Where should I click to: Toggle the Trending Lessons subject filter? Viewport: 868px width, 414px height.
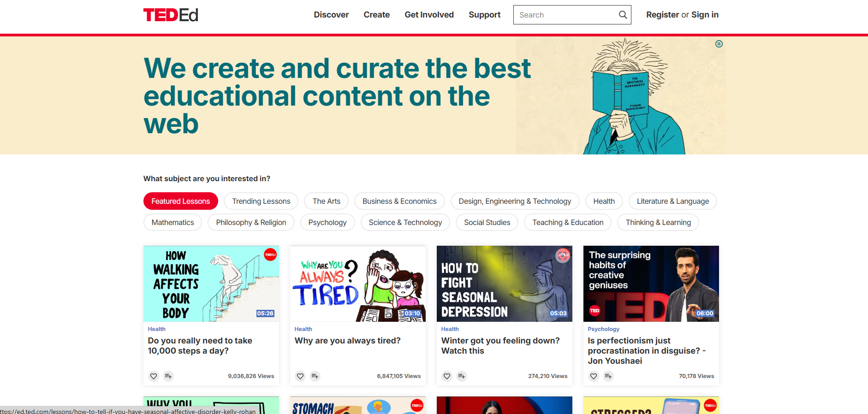(x=261, y=201)
